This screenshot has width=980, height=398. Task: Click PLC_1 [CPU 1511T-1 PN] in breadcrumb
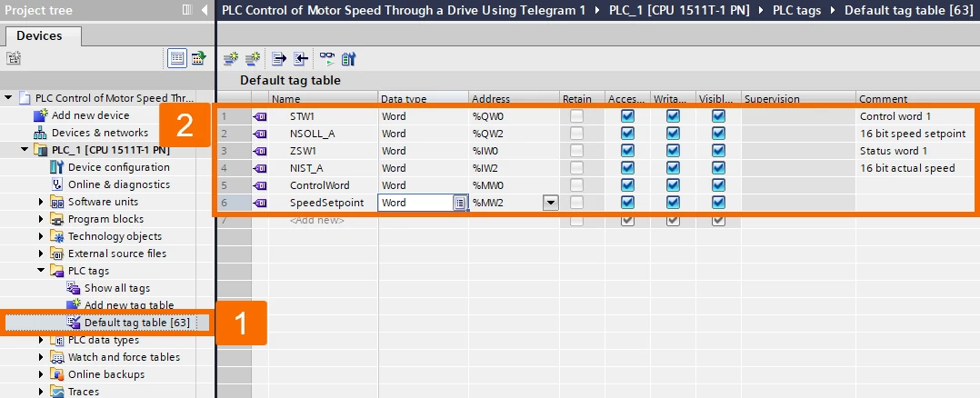tap(679, 10)
